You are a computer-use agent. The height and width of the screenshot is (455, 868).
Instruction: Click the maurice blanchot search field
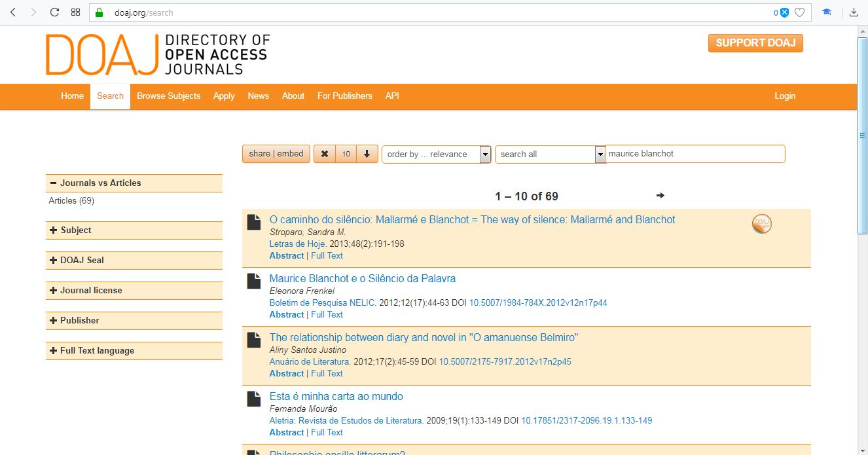[x=695, y=154]
